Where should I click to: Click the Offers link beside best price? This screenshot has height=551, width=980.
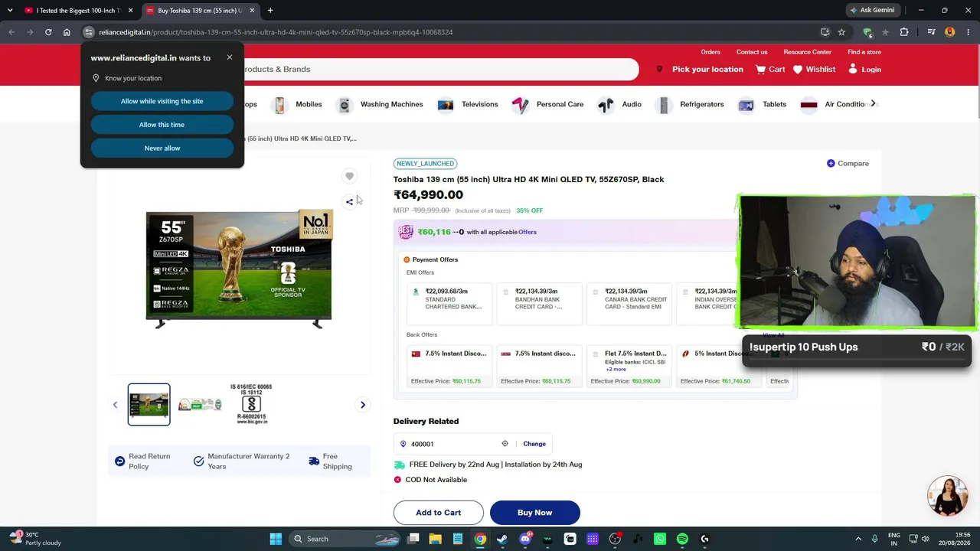coord(528,232)
